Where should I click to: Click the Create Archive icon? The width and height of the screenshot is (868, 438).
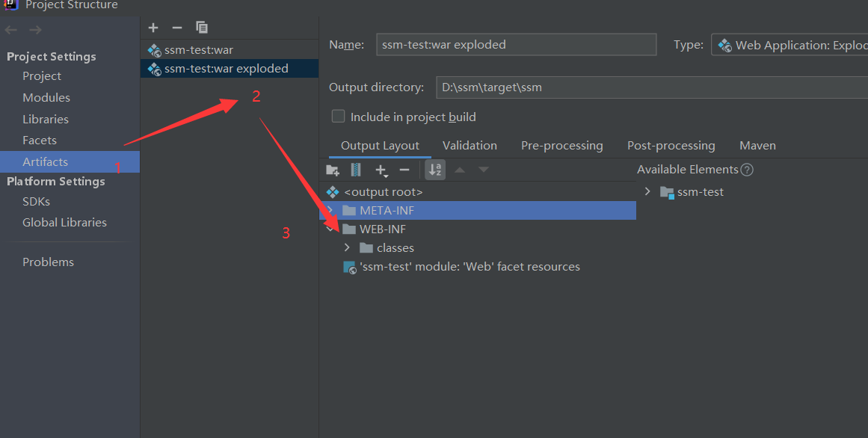[x=356, y=170]
